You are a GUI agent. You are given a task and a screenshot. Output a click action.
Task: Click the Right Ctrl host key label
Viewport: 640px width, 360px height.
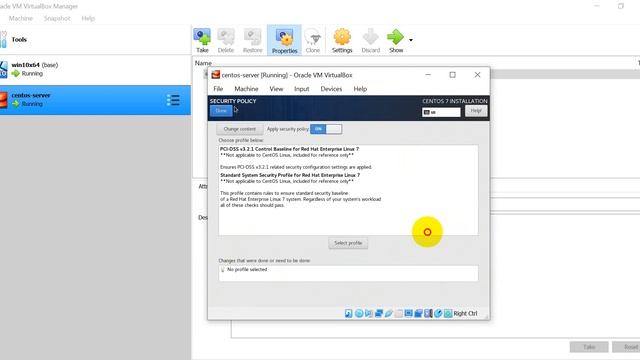[x=465, y=313]
